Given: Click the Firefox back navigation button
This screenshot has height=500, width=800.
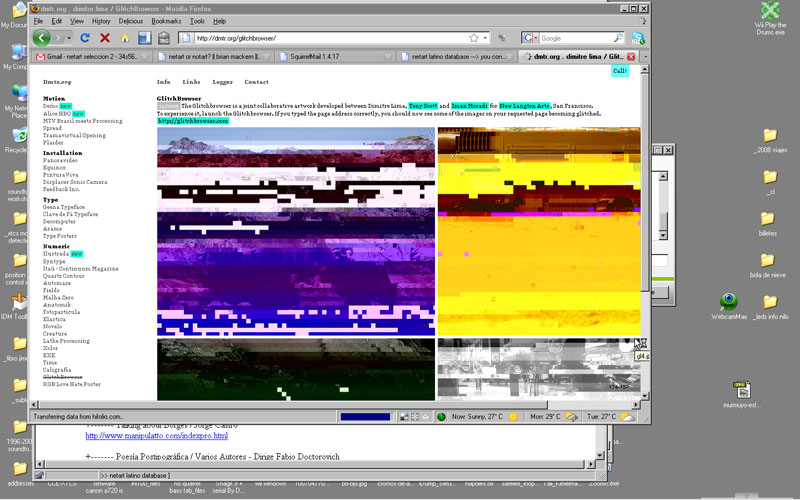Looking at the screenshot, I should click(42, 38).
